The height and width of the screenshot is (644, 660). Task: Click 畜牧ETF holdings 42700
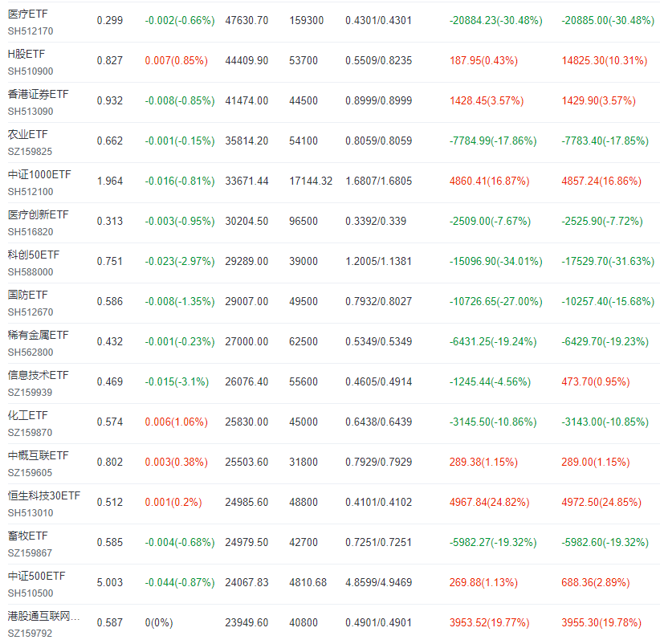[x=303, y=542]
